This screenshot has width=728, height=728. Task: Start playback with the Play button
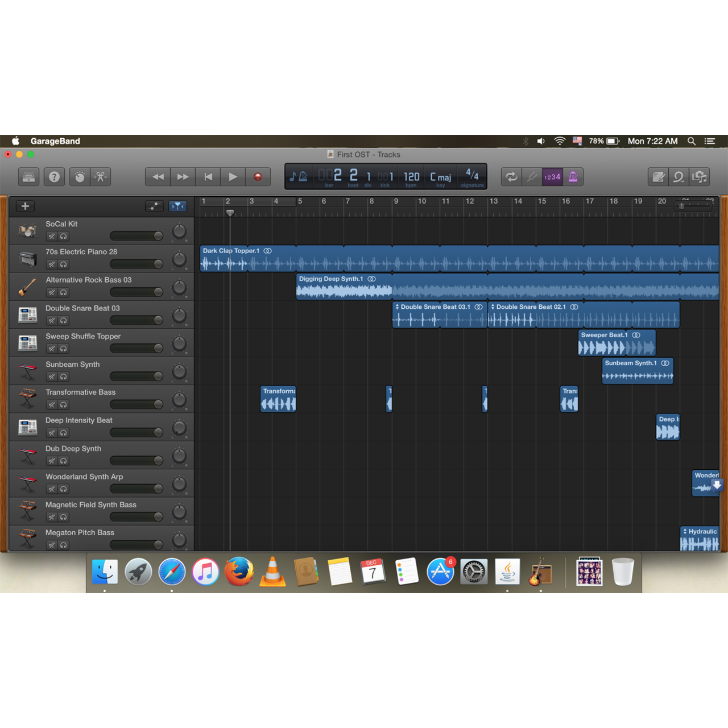pos(233,177)
